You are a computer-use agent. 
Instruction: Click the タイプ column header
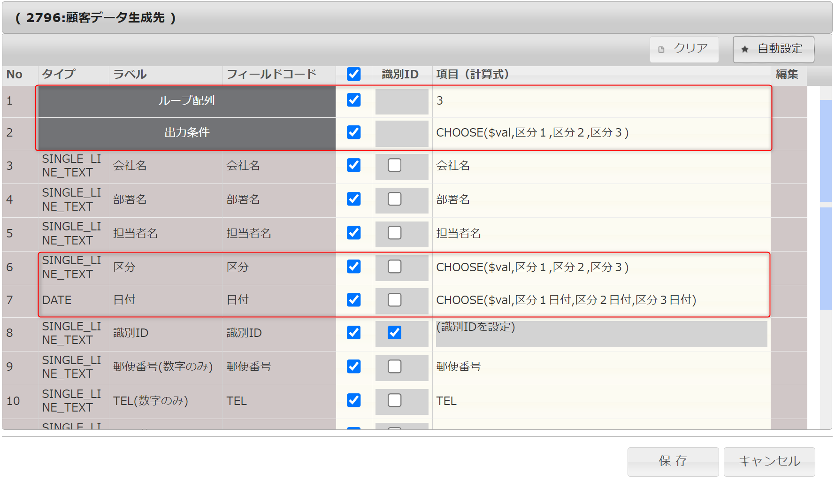click(x=74, y=75)
